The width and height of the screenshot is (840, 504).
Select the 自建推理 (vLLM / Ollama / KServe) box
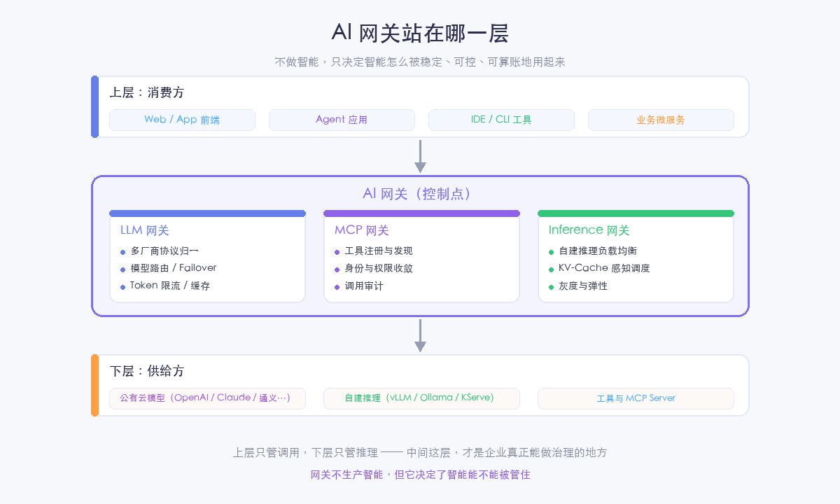(x=421, y=398)
